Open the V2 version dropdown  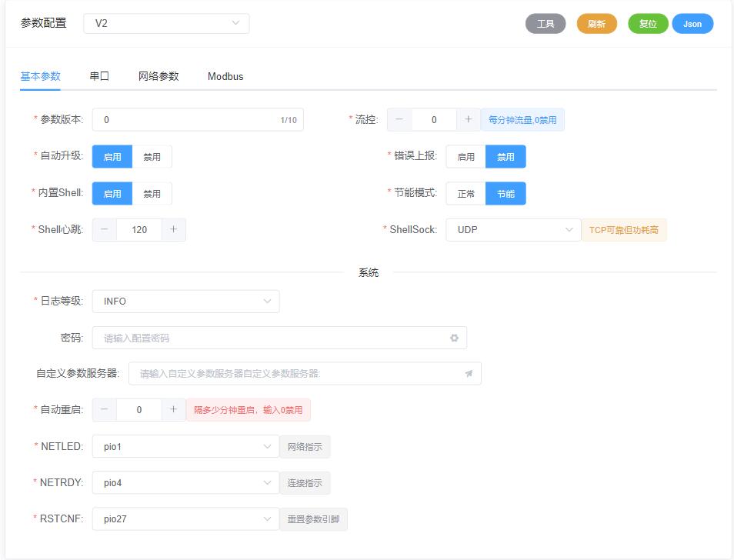tap(166, 24)
